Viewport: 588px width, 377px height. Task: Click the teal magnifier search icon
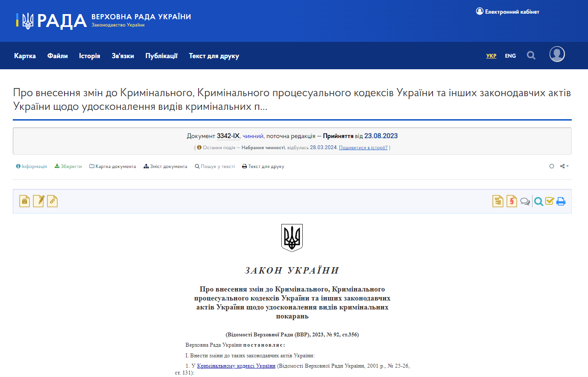point(538,201)
